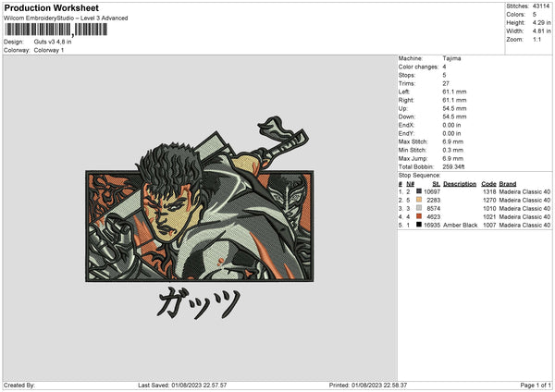Click the stitch count '16935' in row 5
This screenshot has height=392, width=555.
[432, 226]
